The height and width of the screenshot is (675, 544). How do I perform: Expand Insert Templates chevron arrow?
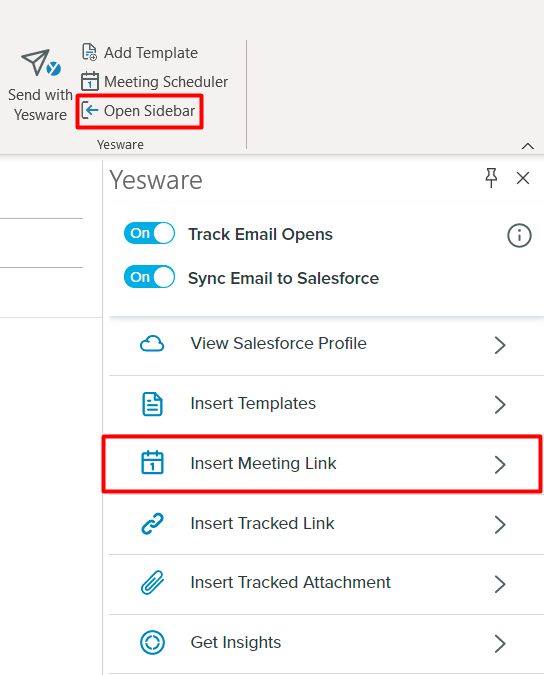tap(500, 405)
